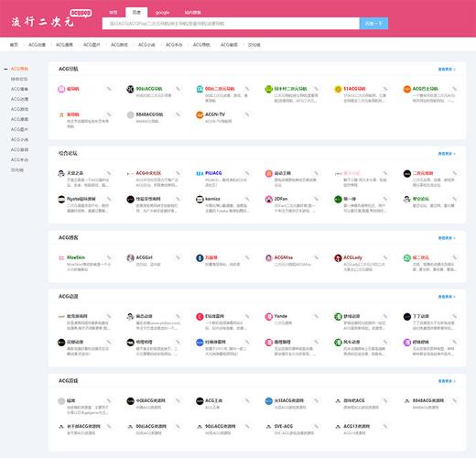Screen dimensions: 476x458
Task: Open the ACGMiss blog link
Action: (x=284, y=257)
